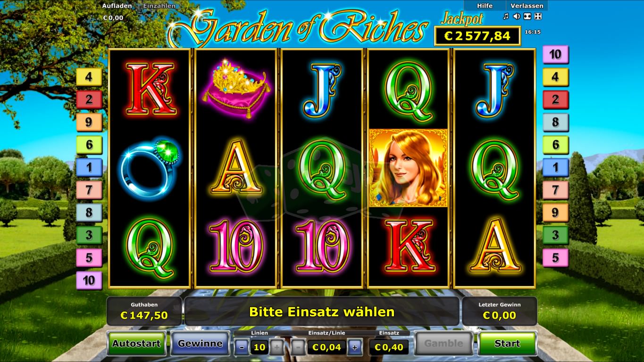
Task: Decrease the number of Linien
Action: pyautogui.click(x=242, y=348)
